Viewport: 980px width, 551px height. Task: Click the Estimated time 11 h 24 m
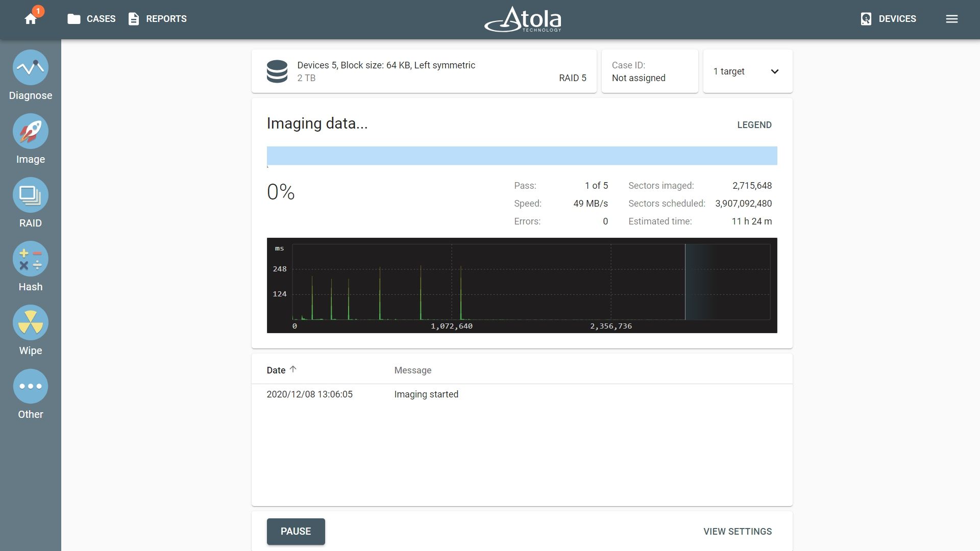tap(752, 221)
